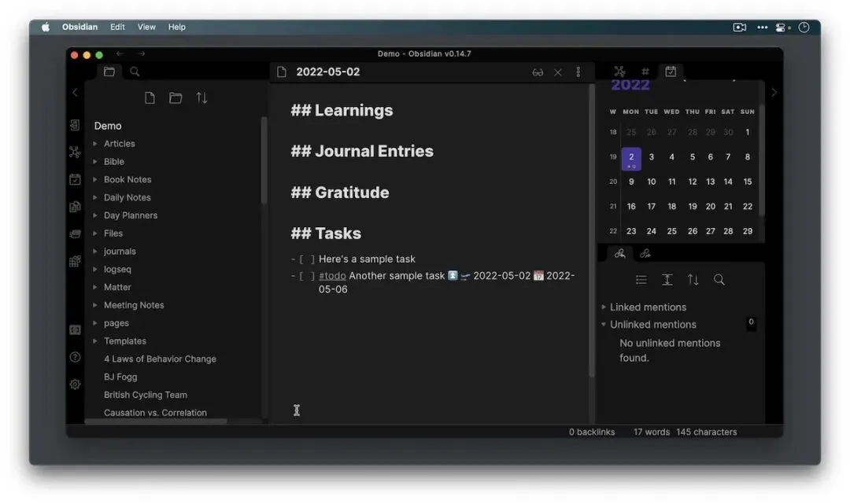Open the Edit menu
The height and width of the screenshot is (504, 850).
tap(117, 27)
